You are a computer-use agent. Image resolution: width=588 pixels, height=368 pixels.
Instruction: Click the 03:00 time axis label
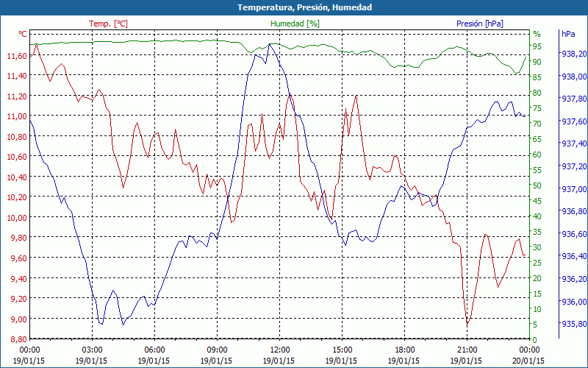pyautogui.click(x=92, y=350)
